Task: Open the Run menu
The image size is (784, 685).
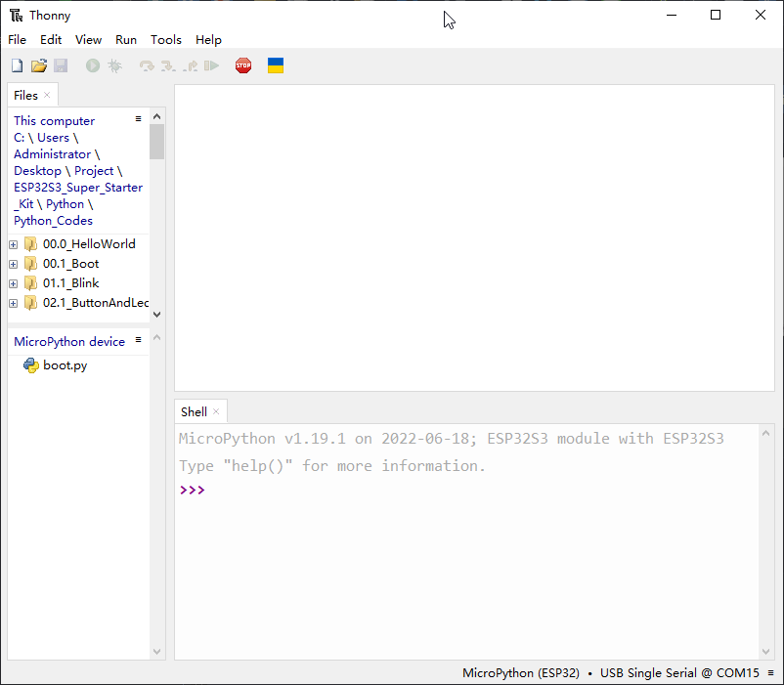Action: coord(126,40)
